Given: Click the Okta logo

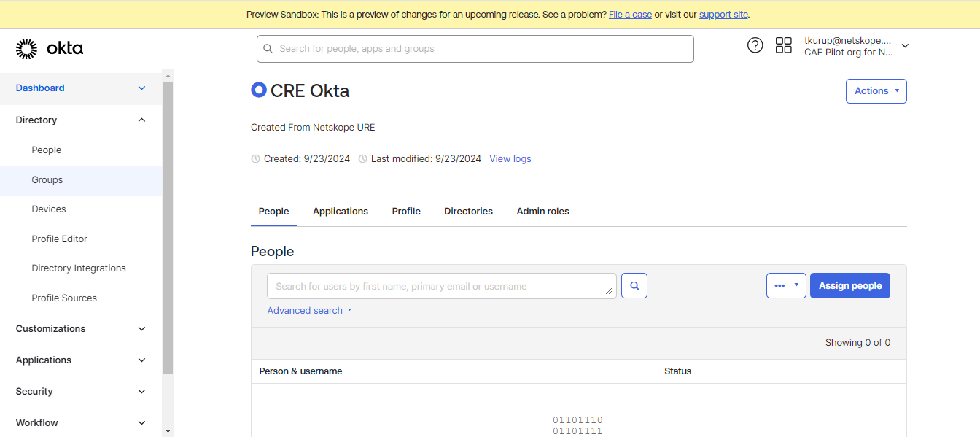Looking at the screenshot, I should point(50,49).
